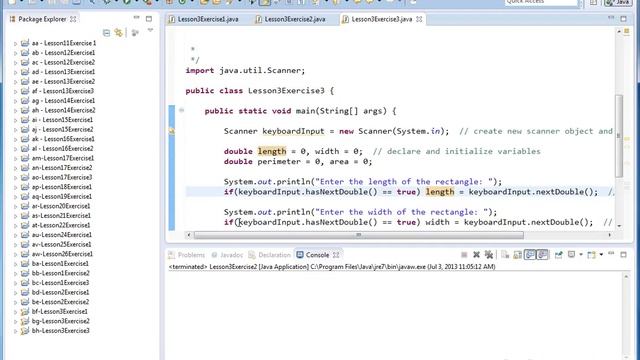Screen dimensions: 640x360
Task: Open the Javadoc view tab
Action: pyautogui.click(x=227, y=255)
